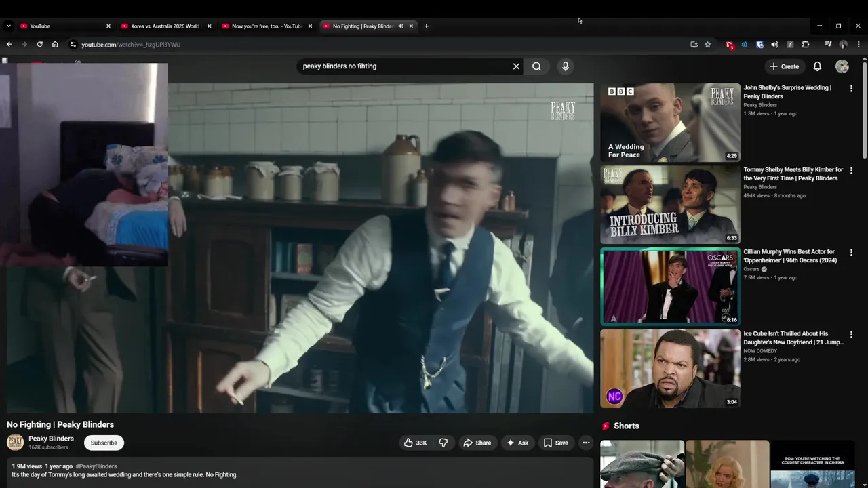Close the Now you're free, too tab
Viewport: 868px width, 488px height.
[310, 26]
